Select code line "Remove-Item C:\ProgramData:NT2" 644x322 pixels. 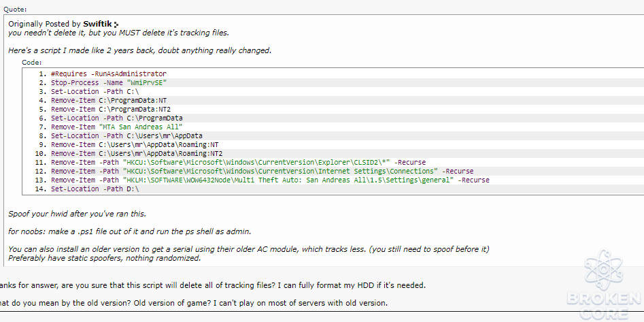click(111, 110)
